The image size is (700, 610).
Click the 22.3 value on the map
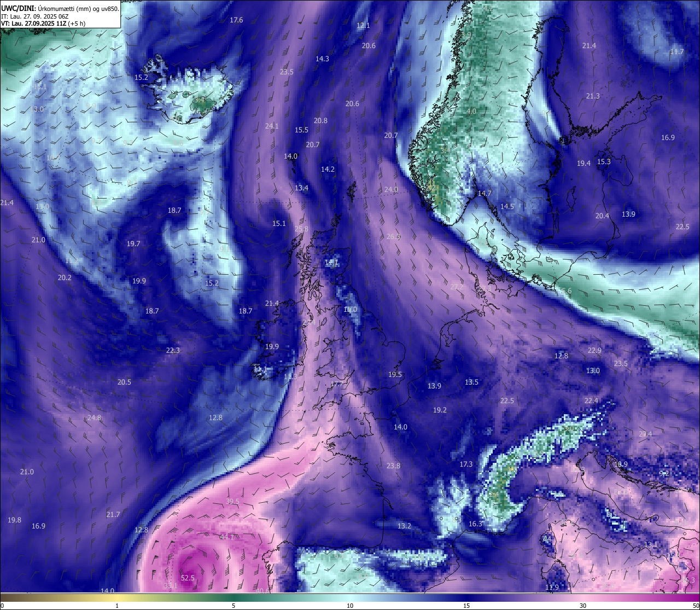point(173,350)
